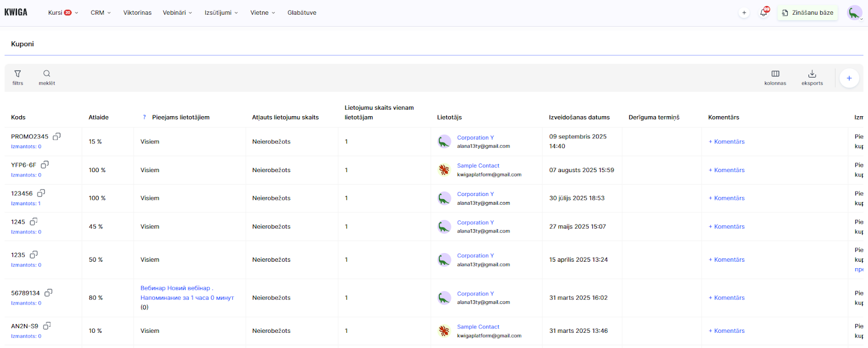Sort by Izveidošanas datums column header

(579, 117)
